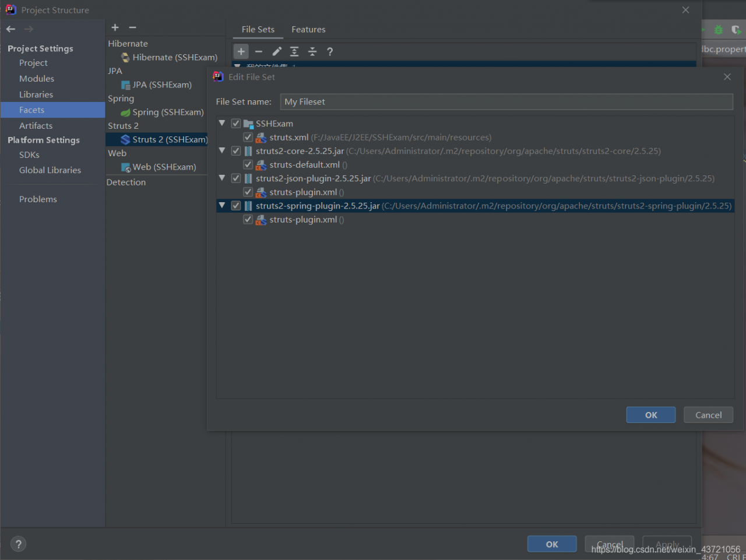This screenshot has height=560, width=746.
Task: Click the forward navigation arrow
Action: click(29, 29)
